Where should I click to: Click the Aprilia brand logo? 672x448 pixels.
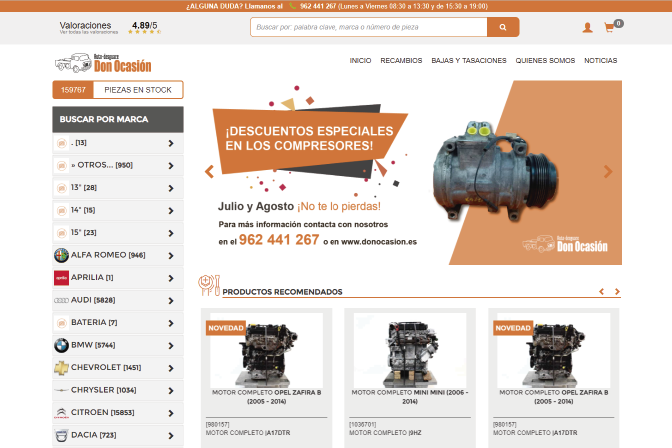61,278
